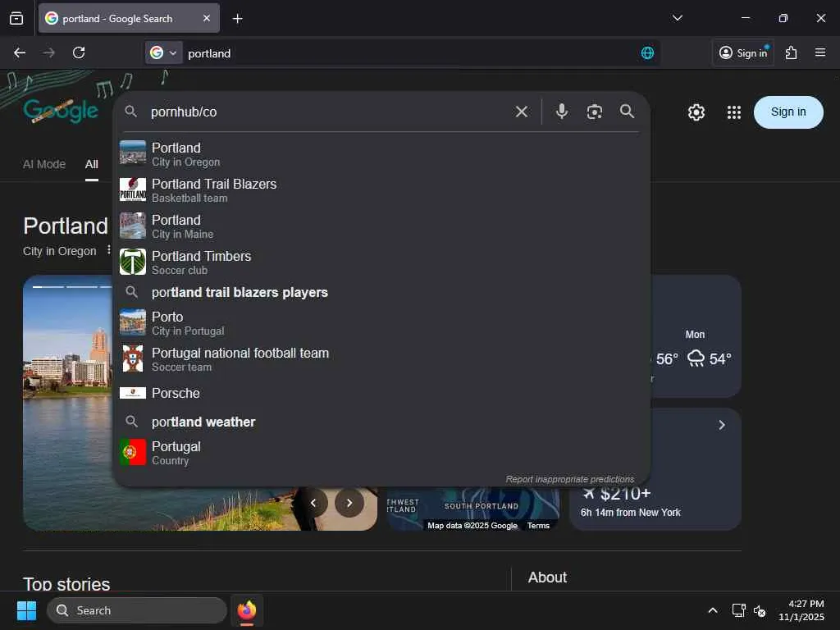This screenshot has width=840, height=630.
Task: Click the blue Sign in button
Action: click(x=788, y=112)
